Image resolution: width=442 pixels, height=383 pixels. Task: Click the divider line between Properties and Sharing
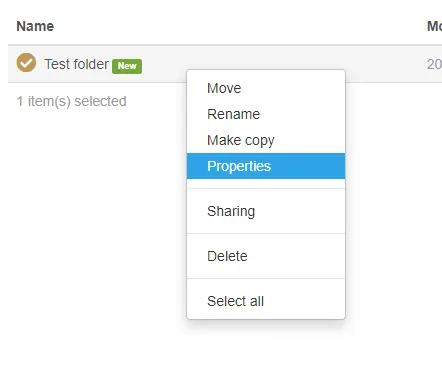click(x=266, y=189)
